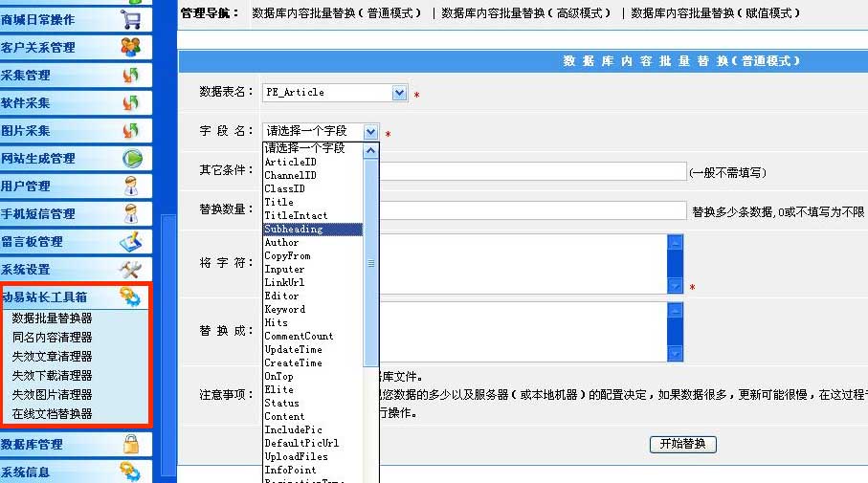
Task: Click the person icon beside 手机短信管理
Action: (x=131, y=213)
